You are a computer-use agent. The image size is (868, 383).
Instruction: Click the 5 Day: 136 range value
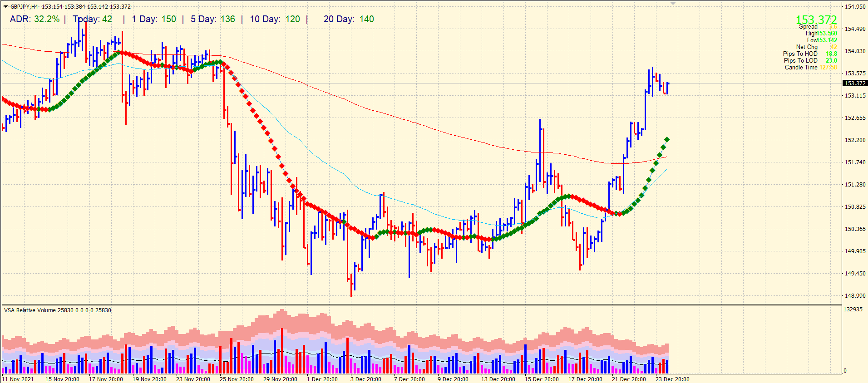point(213,19)
